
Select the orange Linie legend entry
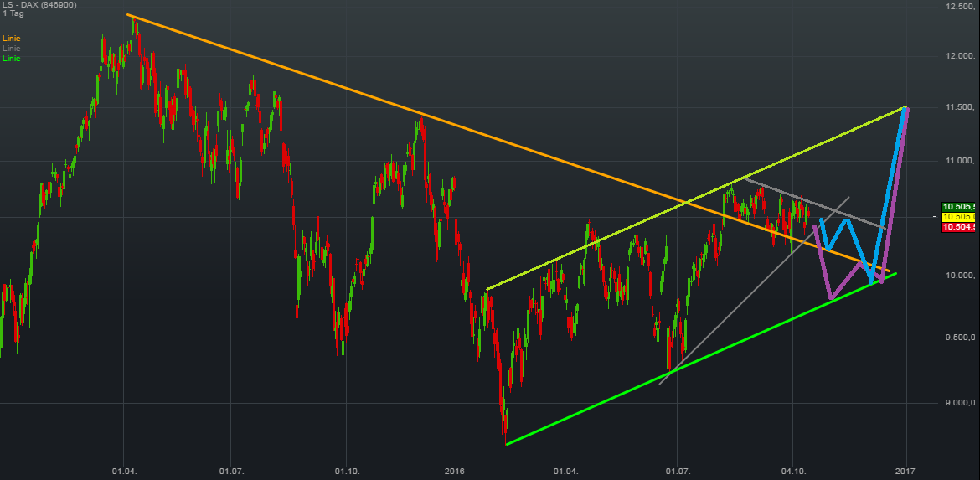pyautogui.click(x=11, y=39)
